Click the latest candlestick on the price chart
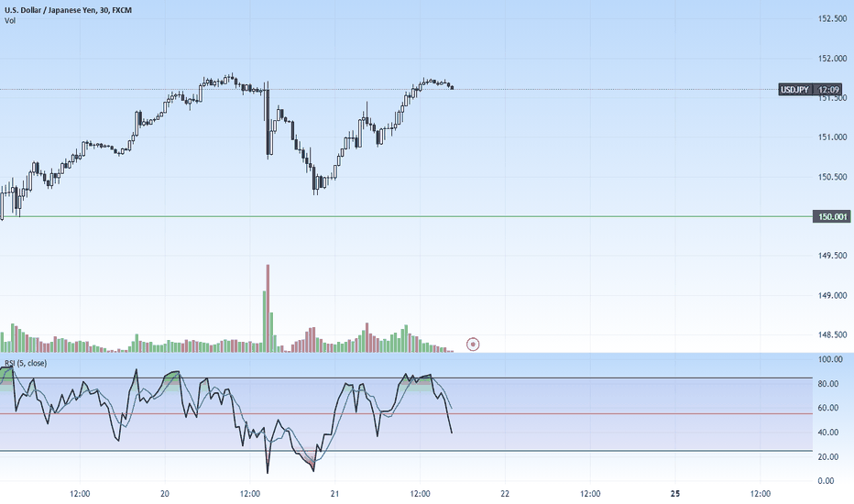Screen dimensions: 854x504 pos(452,87)
